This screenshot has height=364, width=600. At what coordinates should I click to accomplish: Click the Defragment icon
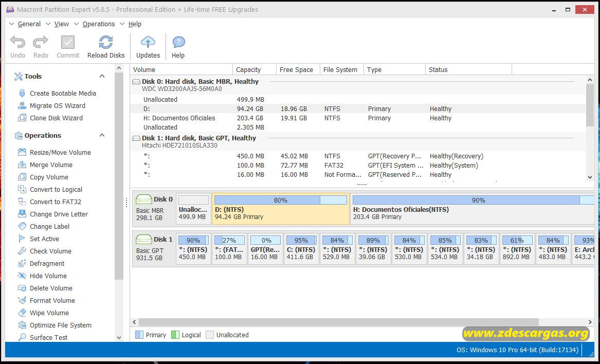point(22,263)
